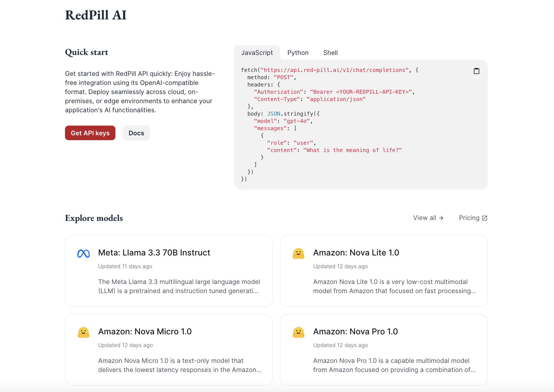The width and height of the screenshot is (554, 392).
Task: Click "What is the meaning of life?" string
Action: click(x=352, y=150)
